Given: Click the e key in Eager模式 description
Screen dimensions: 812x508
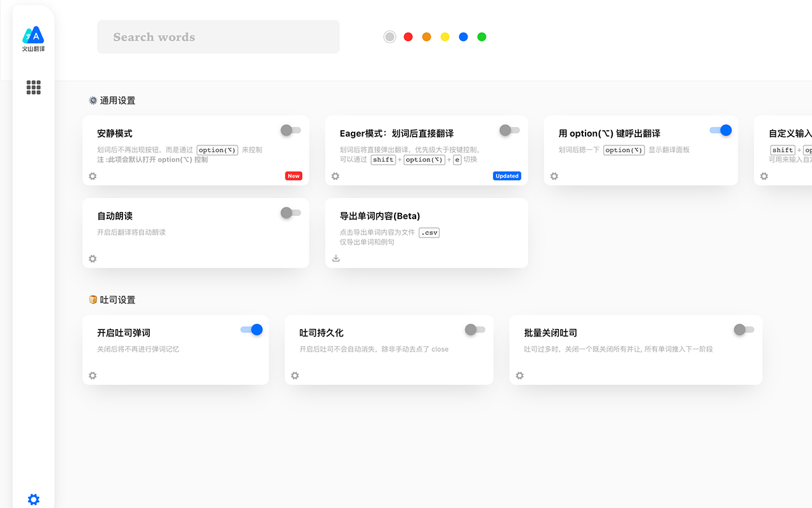Looking at the screenshot, I should pyautogui.click(x=457, y=159).
